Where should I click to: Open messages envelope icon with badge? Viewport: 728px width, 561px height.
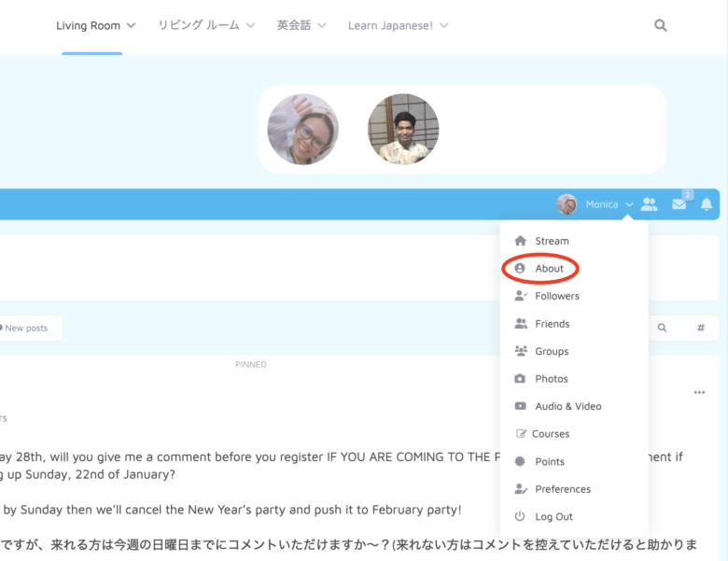pyautogui.click(x=679, y=204)
